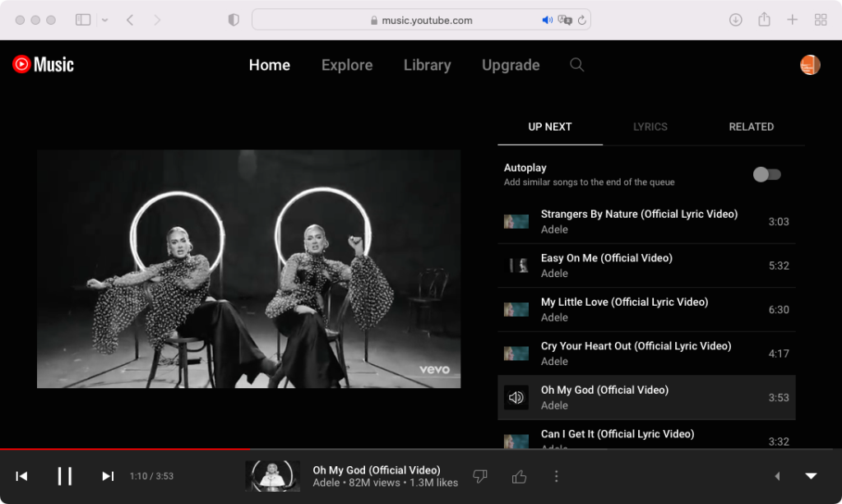The height and width of the screenshot is (504, 842).
Task: Pause the currently playing song
Action: (x=65, y=476)
